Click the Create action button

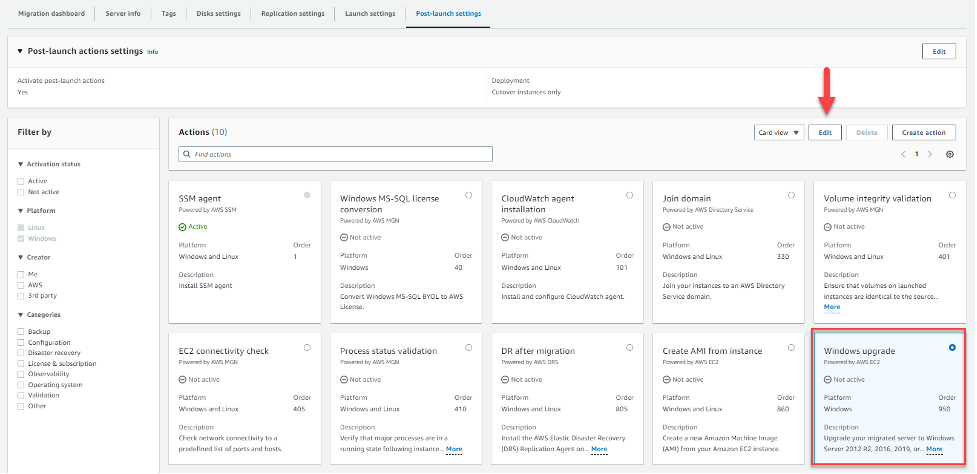coord(923,132)
